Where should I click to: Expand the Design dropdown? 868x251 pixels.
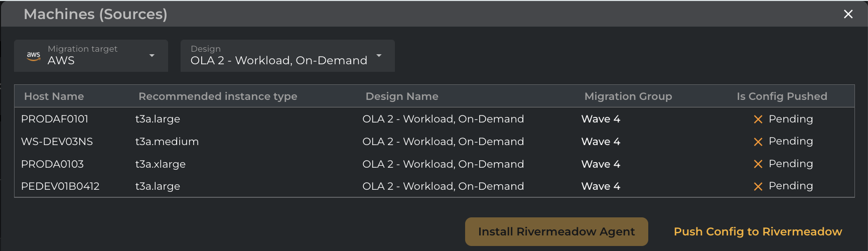[x=287, y=56]
